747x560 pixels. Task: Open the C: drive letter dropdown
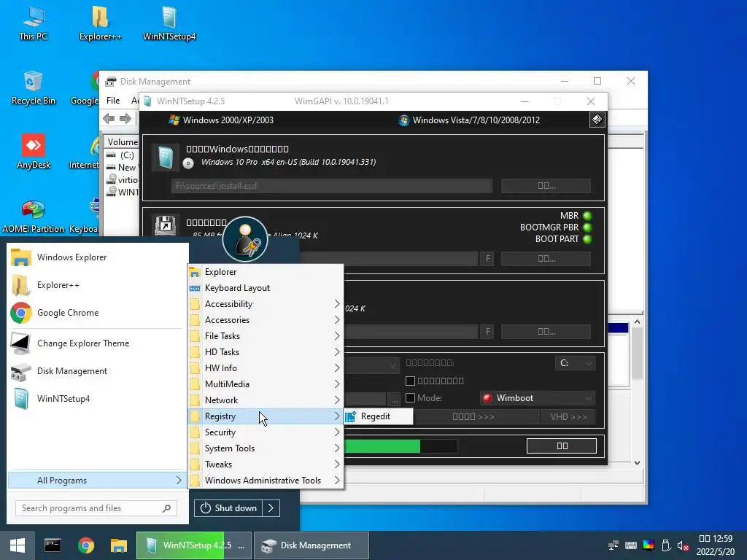point(575,363)
